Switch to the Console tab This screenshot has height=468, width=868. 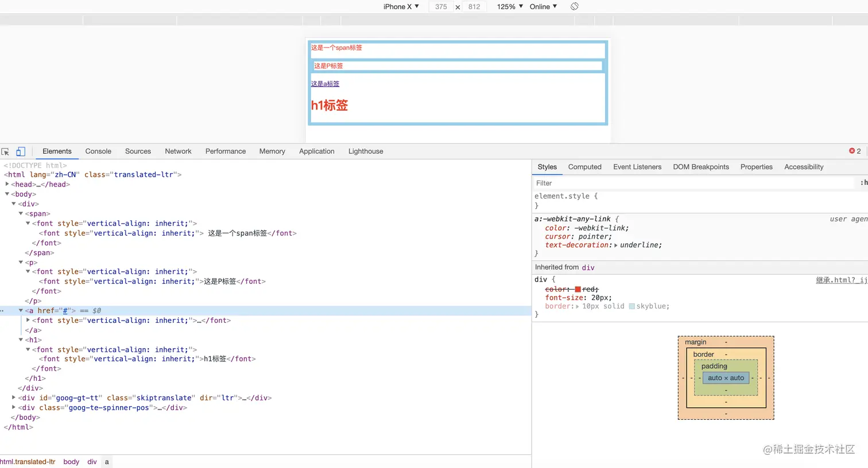point(98,151)
